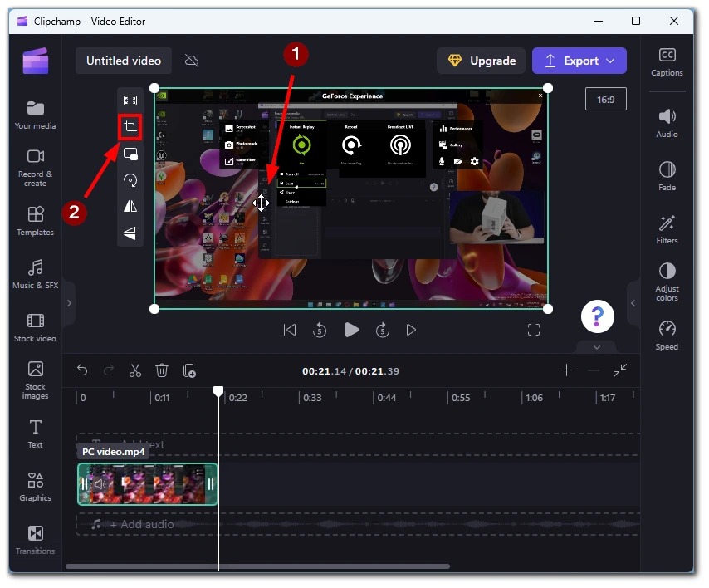This screenshot has height=588, width=709.
Task: Open the Your media panel
Action: [35, 115]
